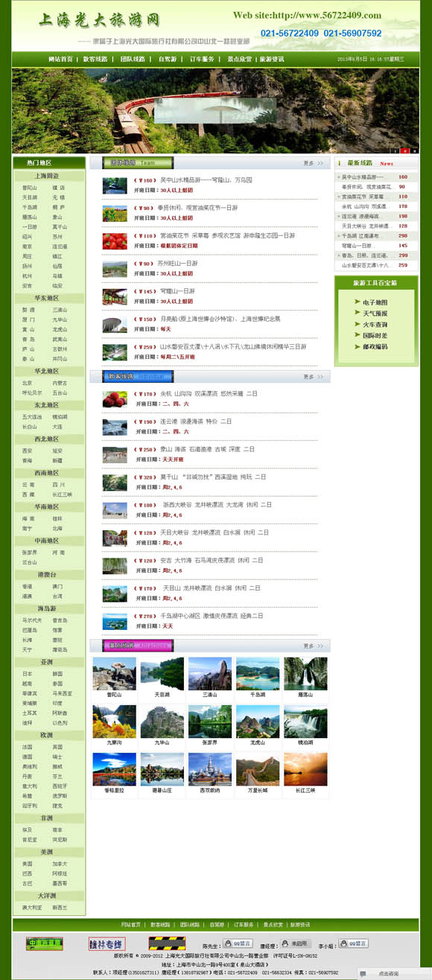Click 更多 arrows in 团队线路 section
432x980 pixels.
[x=313, y=162]
